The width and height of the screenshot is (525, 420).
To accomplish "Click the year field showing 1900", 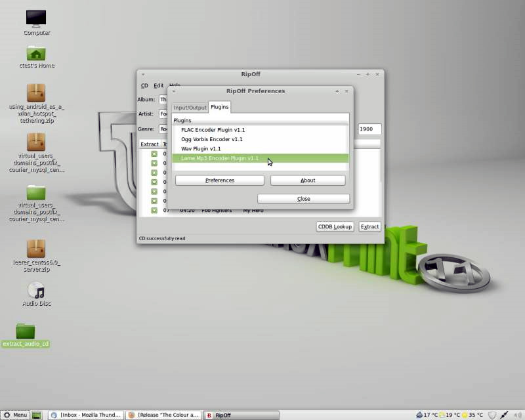I will [369, 129].
